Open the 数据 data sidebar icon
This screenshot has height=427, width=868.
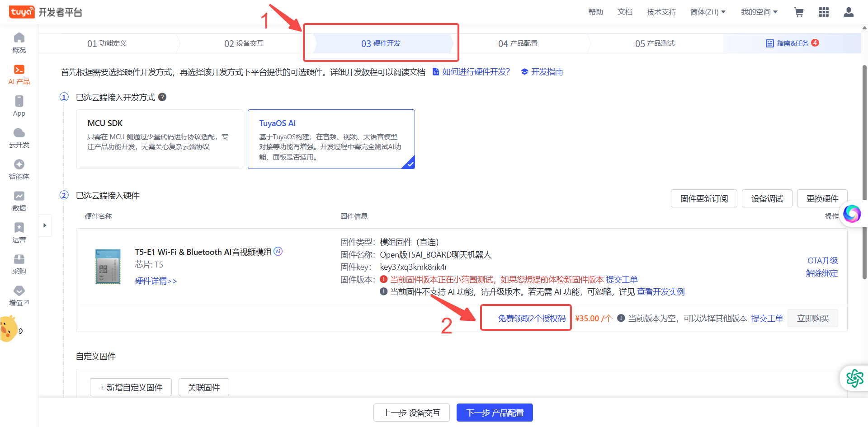19,201
